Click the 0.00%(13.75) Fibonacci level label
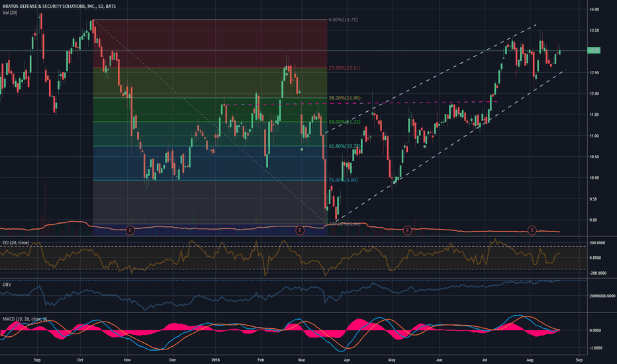Viewport: 617px width, 364px height. tap(343, 20)
